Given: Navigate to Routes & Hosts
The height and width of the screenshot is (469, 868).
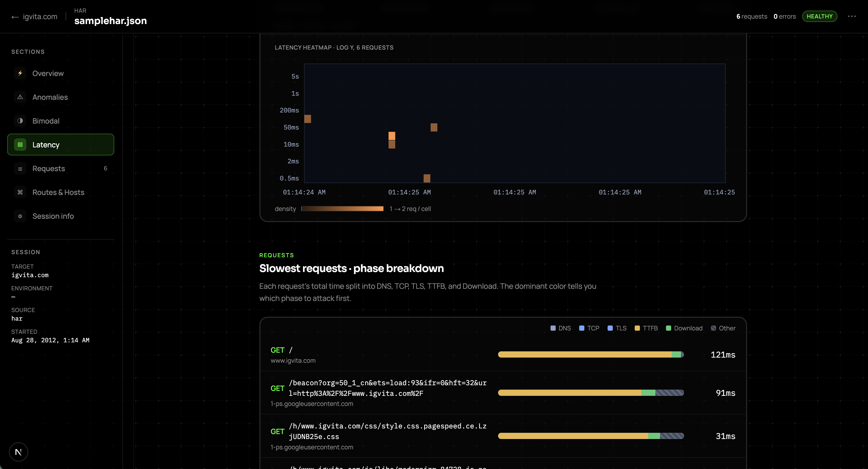Looking at the screenshot, I should coord(61,192).
